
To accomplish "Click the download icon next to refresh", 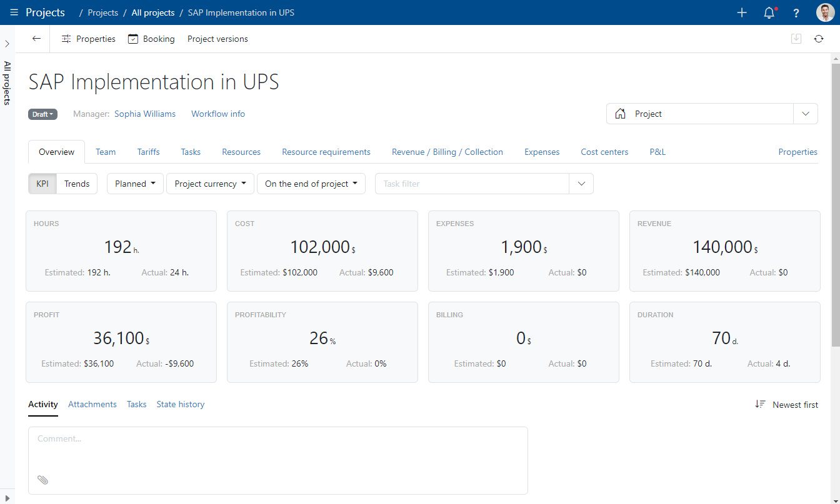I will (x=796, y=39).
